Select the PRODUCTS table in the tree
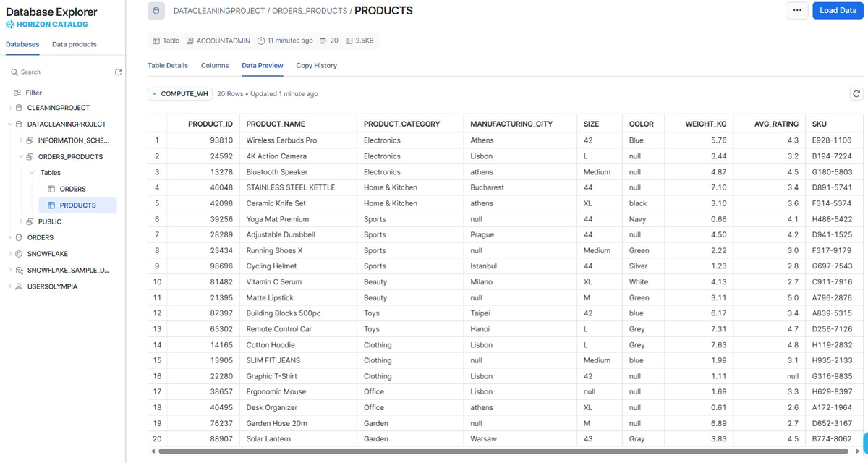Image resolution: width=868 pixels, height=463 pixels. (x=79, y=205)
